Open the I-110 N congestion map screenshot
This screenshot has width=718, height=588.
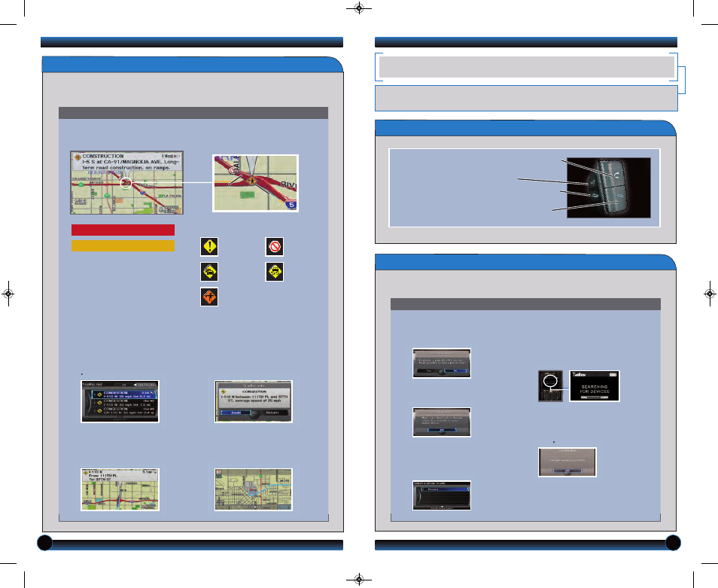(x=120, y=489)
